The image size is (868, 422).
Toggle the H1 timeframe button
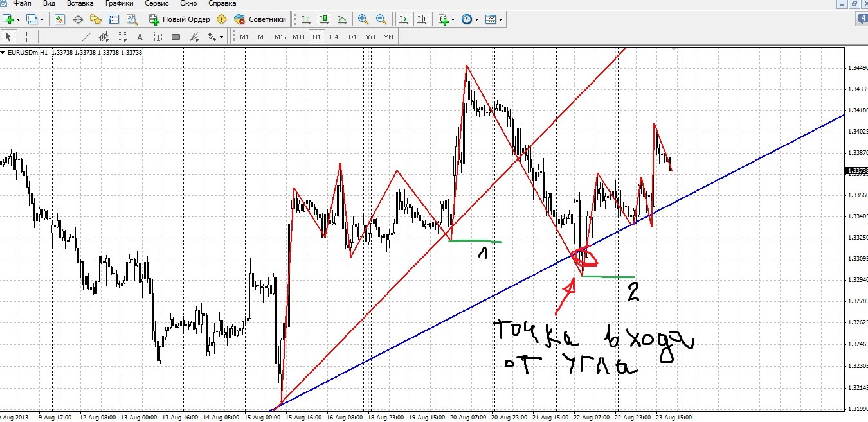point(316,37)
